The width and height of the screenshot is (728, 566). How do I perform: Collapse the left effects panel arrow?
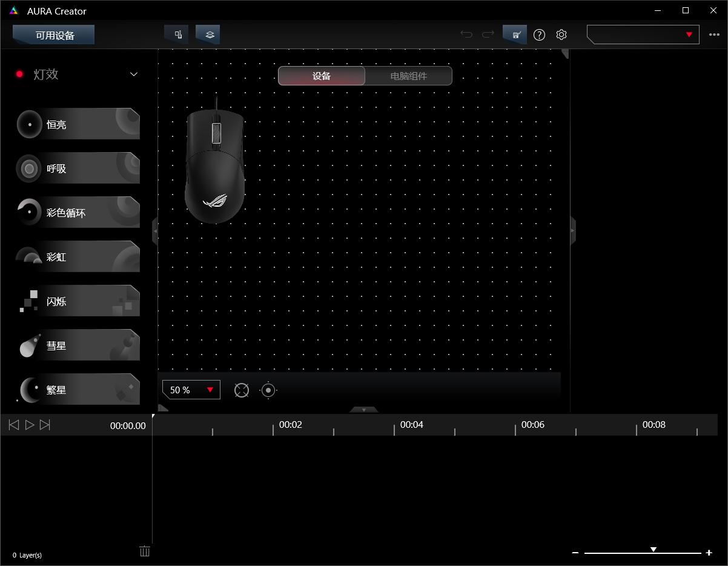(155, 231)
